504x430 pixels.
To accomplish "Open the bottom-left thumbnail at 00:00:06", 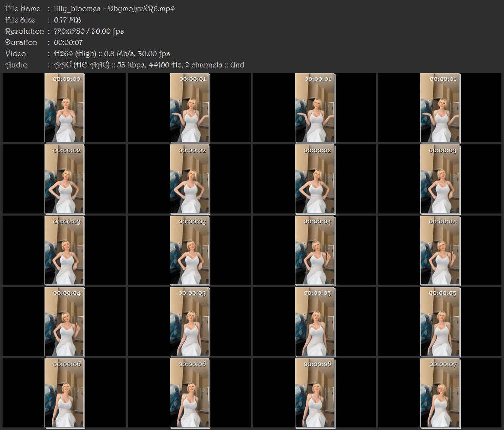I will [64, 393].
